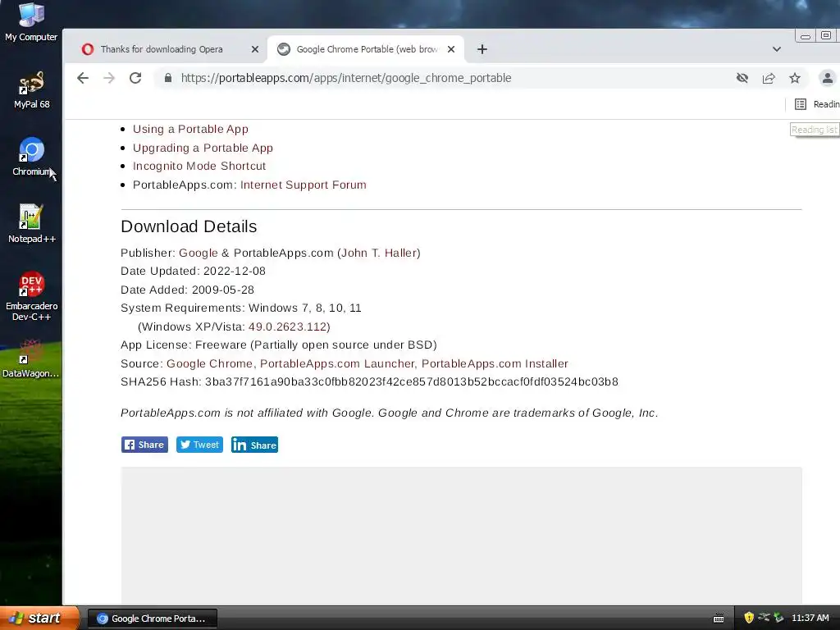Screen dimensions: 840x630
Task: Click the keyboard icon in the taskbar
Action: click(719, 619)
